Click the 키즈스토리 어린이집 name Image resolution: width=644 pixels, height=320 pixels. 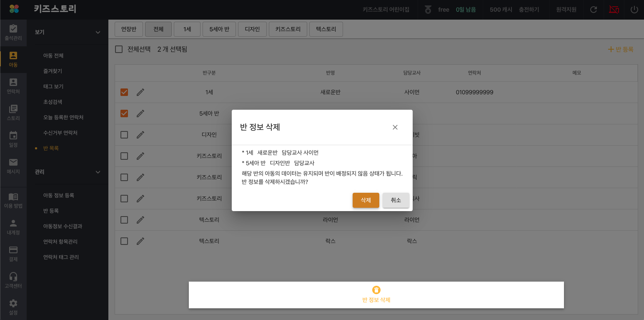coord(386,10)
